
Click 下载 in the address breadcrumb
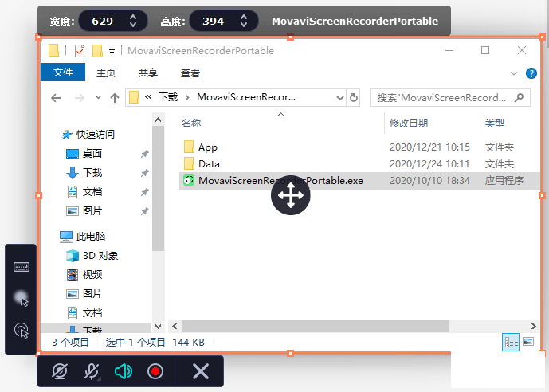(168, 97)
